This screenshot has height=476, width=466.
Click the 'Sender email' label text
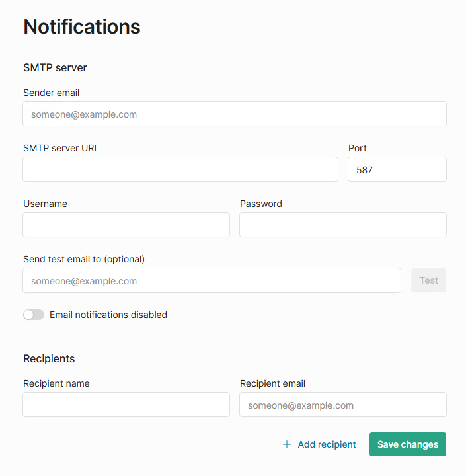(x=52, y=93)
